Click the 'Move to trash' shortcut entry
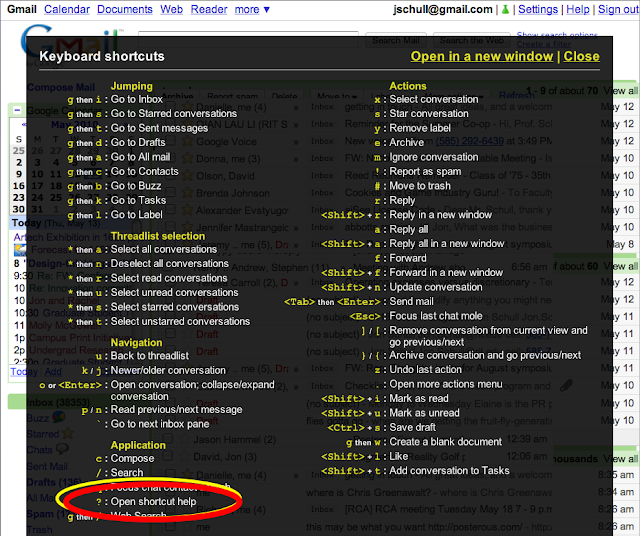Image resolution: width=640 pixels, height=536 pixels. point(420,186)
